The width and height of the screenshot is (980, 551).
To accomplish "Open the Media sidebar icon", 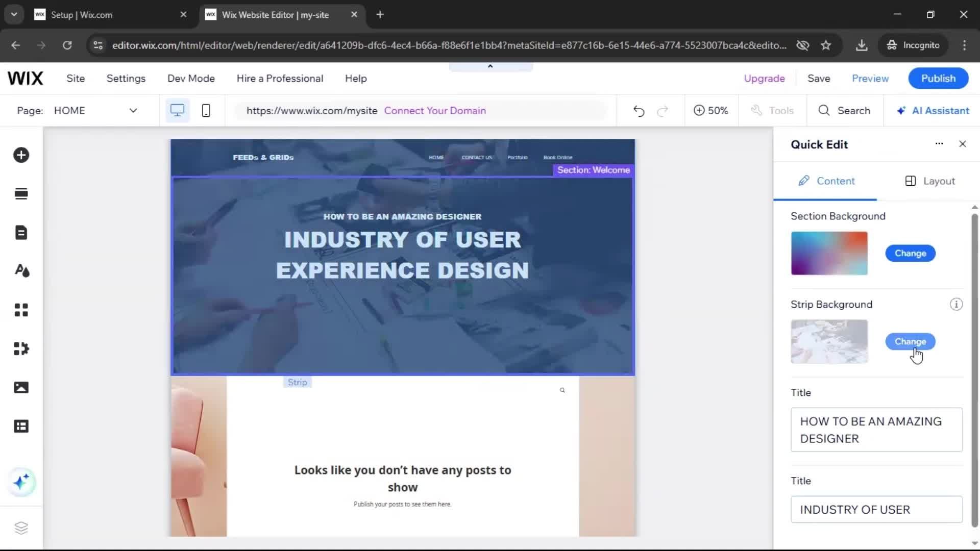I will [21, 387].
